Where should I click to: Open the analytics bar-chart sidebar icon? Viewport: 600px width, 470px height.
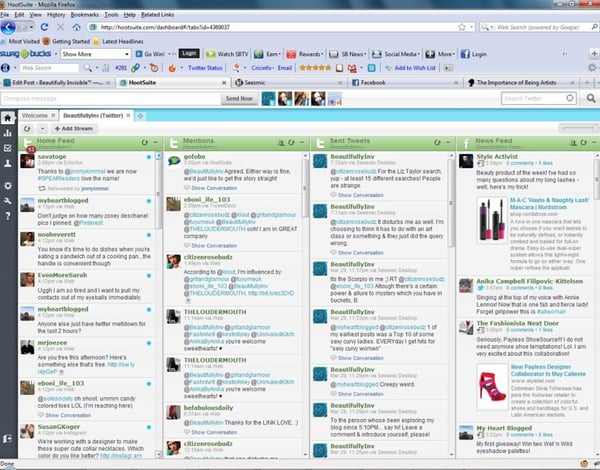tap(8, 133)
